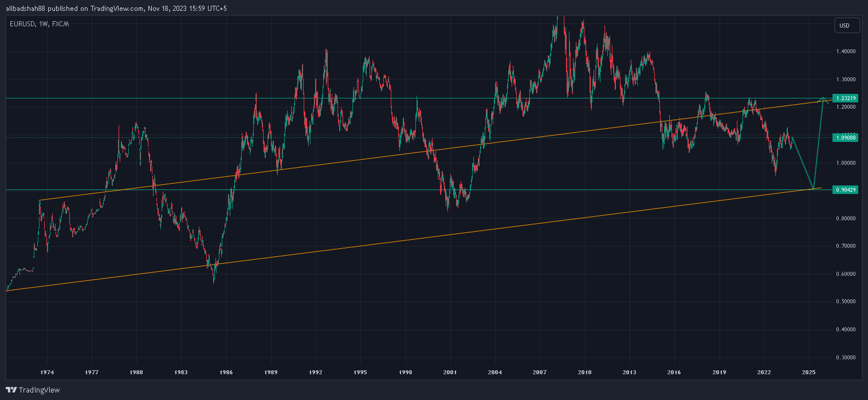Click the 2001 time axis label

point(450,372)
